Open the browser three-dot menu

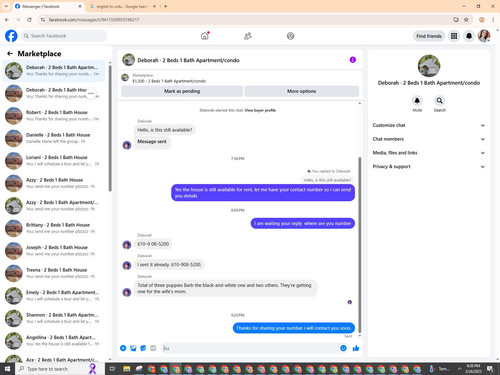click(493, 20)
